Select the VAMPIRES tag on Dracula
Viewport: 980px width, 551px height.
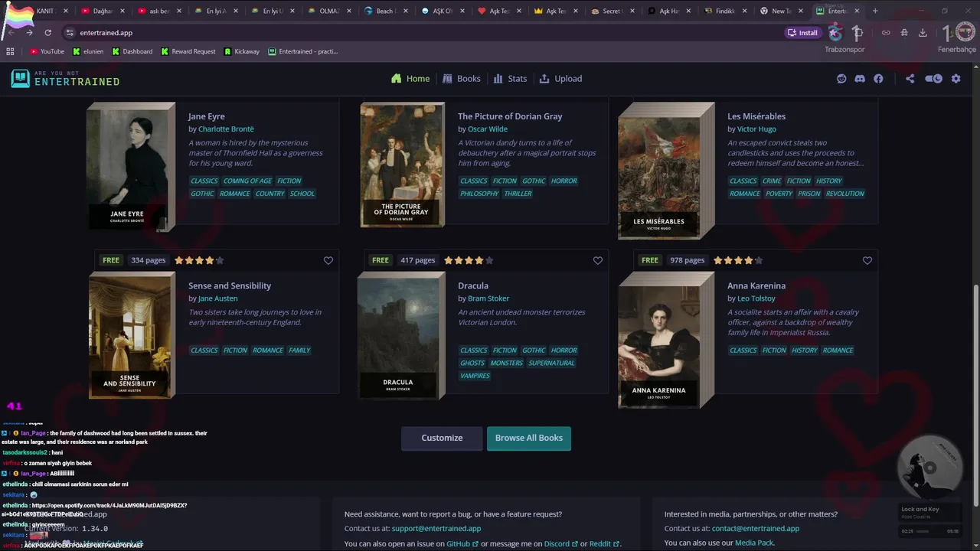(x=475, y=376)
